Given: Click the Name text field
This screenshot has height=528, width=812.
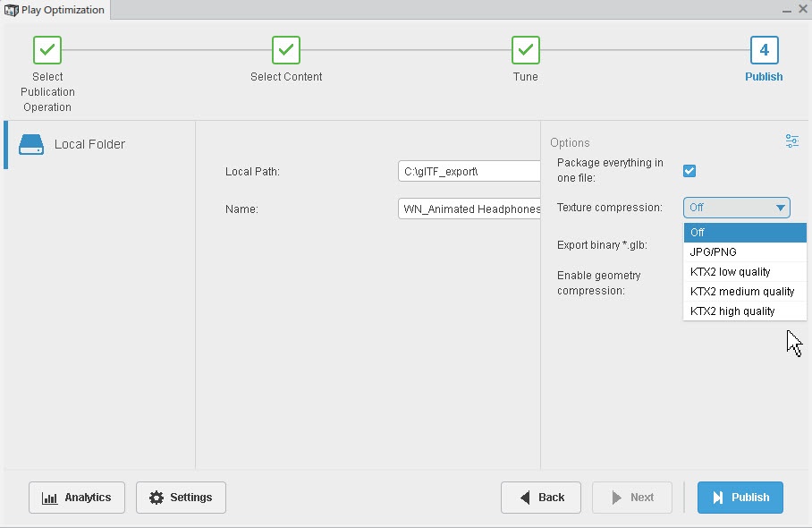Looking at the screenshot, I should tap(469, 209).
